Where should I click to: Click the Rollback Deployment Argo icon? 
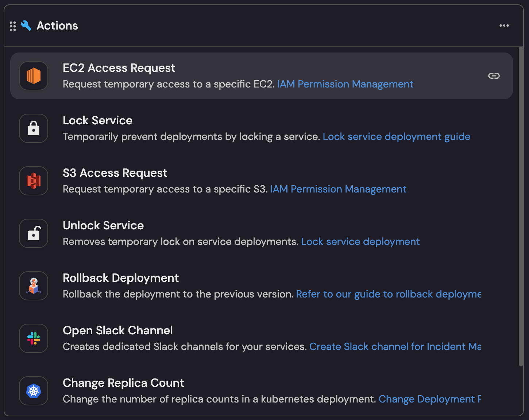click(34, 286)
